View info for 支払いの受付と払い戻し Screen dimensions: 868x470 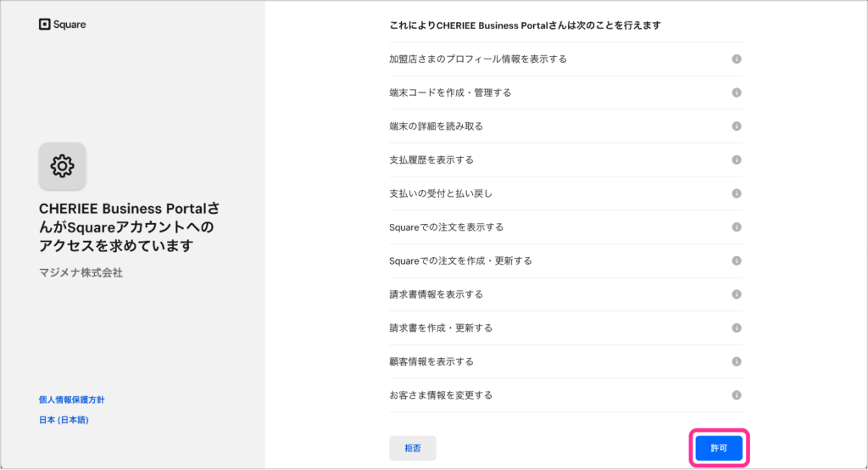736,193
